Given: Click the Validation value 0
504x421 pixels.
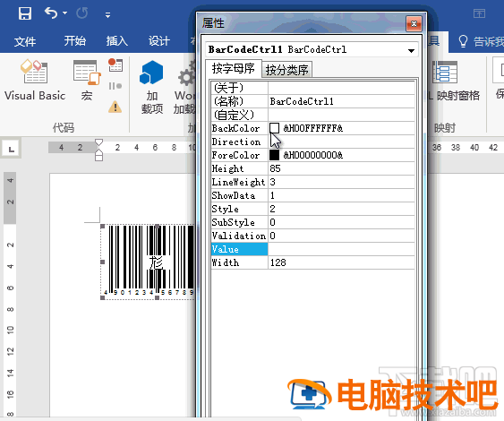Looking at the screenshot, I should (341, 236).
